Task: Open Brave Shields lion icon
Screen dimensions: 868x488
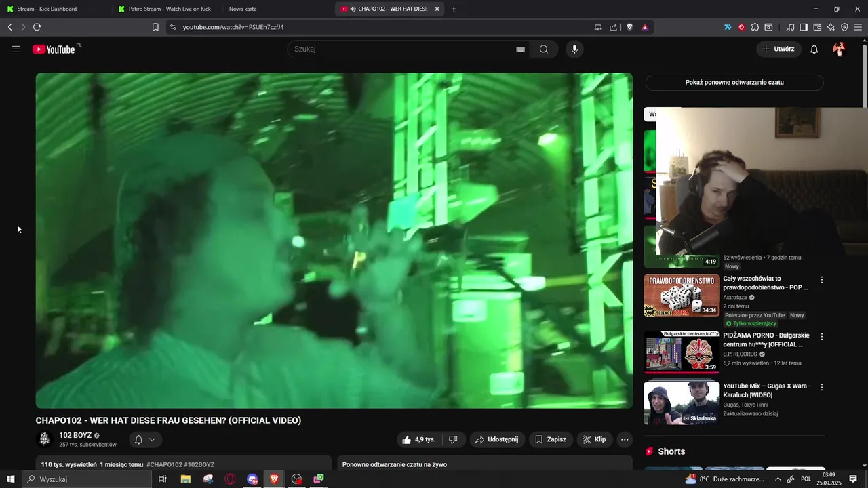Action: pos(629,27)
